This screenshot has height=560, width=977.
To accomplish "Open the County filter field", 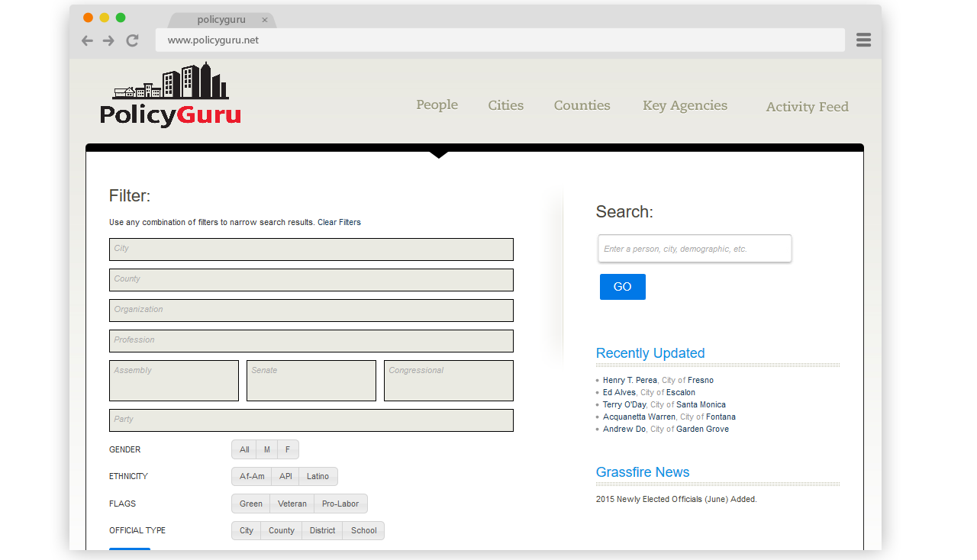I will (311, 280).
